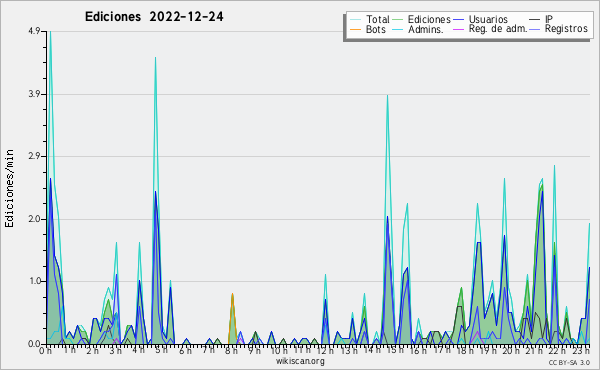This screenshot has height=370, width=600.
Task: Click the magenta Reg. de adm. swatch
Action: click(458, 29)
